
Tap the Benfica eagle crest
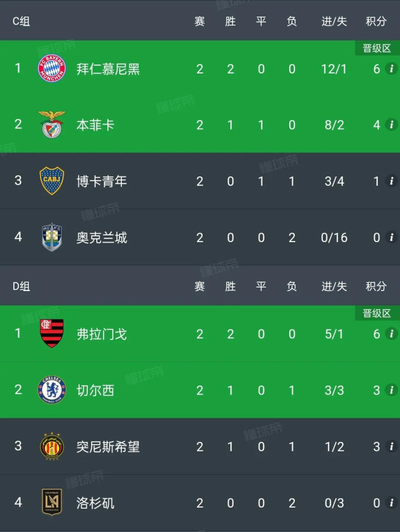click(52, 125)
